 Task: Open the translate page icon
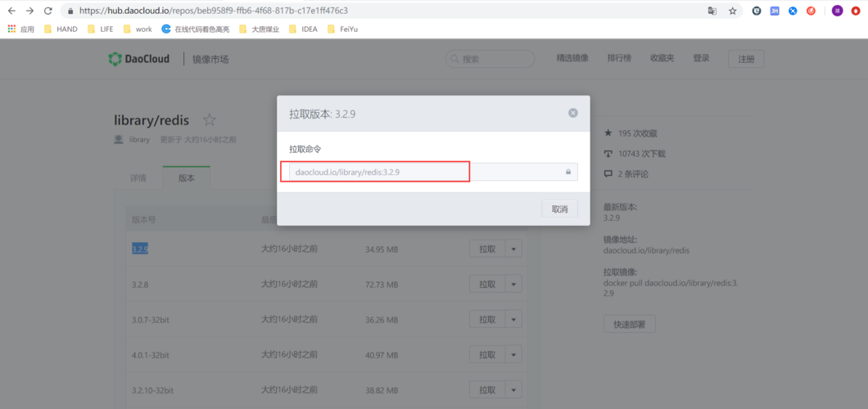[712, 11]
